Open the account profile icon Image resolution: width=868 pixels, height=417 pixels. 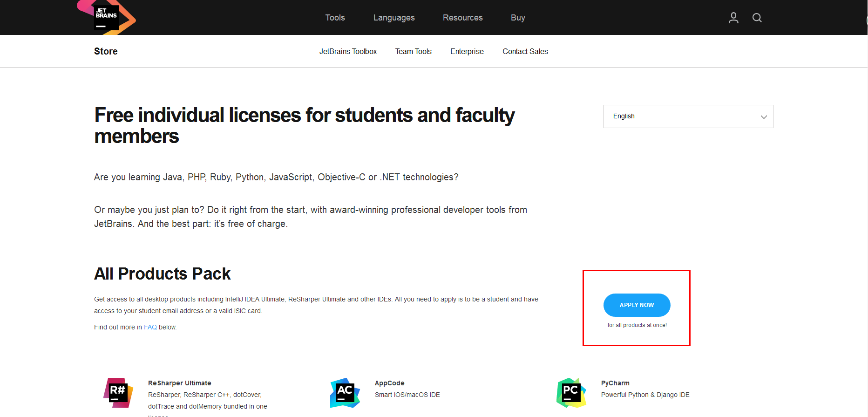tap(733, 18)
